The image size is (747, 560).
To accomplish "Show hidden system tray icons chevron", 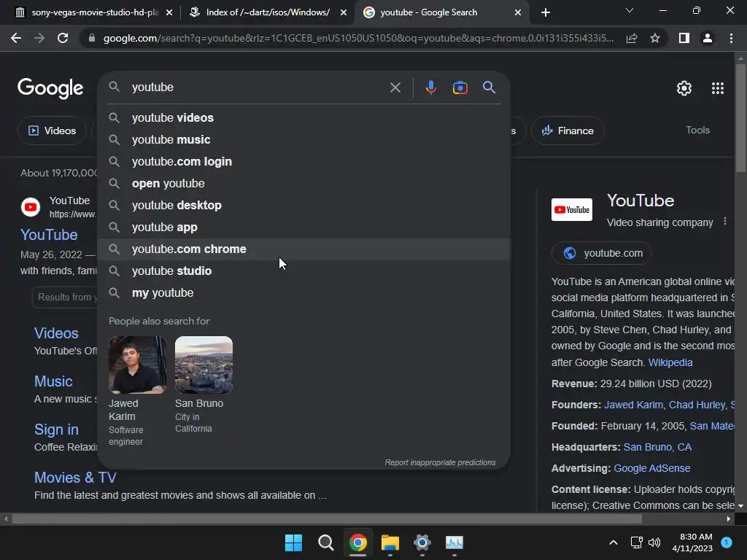I will pos(614,542).
